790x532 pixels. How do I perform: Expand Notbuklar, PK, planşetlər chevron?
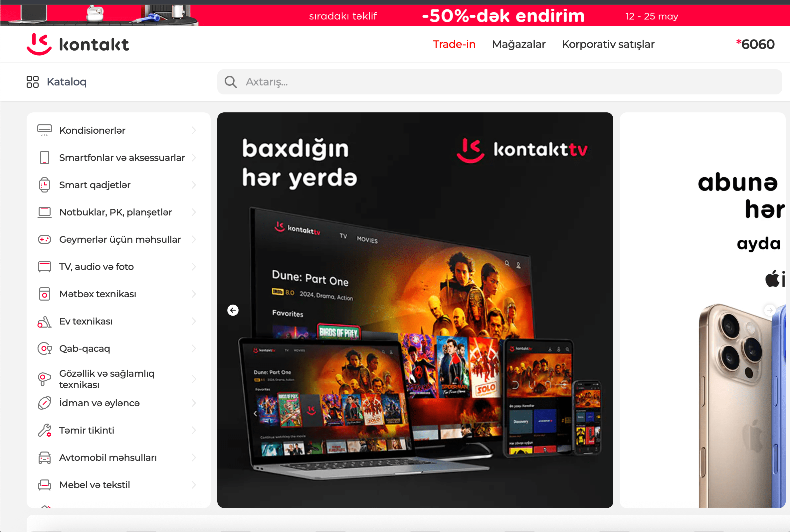click(194, 212)
